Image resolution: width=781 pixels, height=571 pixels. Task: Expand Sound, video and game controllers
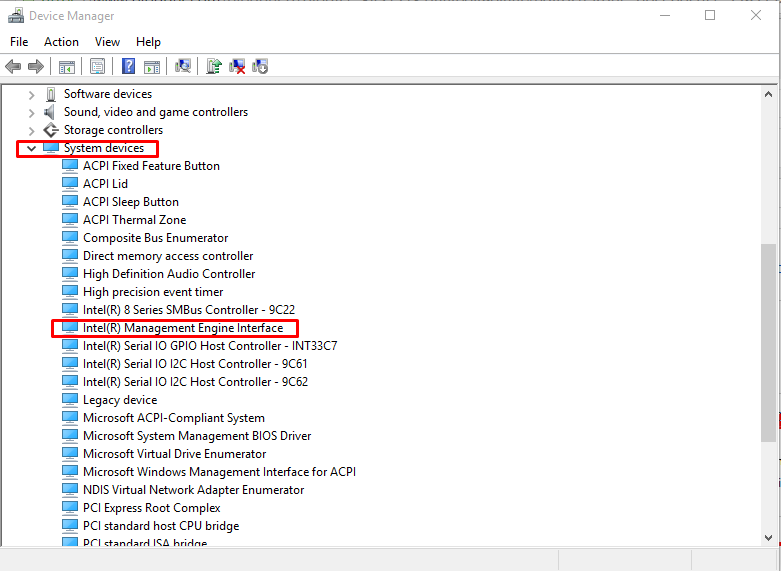click(x=31, y=113)
